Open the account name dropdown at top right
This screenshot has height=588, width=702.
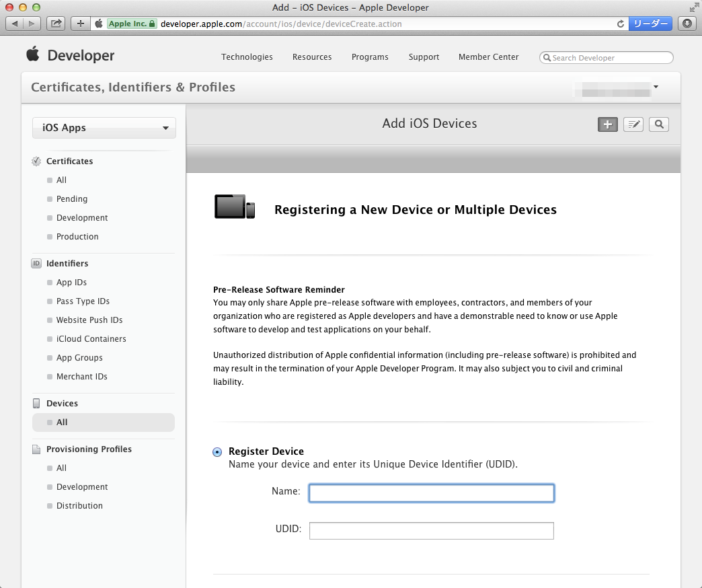[x=656, y=87]
